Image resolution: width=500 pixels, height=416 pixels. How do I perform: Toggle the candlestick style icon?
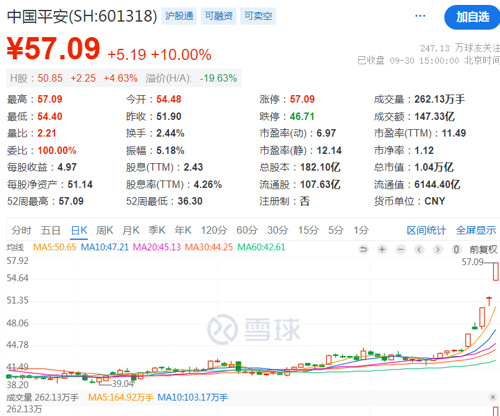coord(456,249)
